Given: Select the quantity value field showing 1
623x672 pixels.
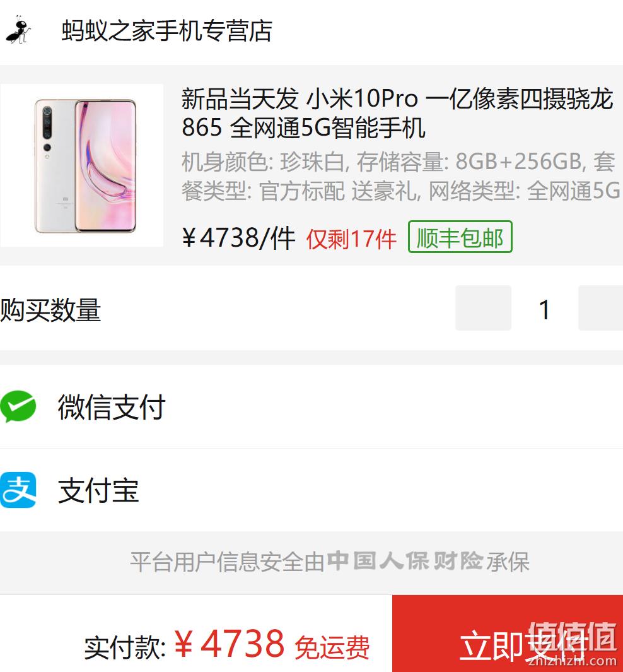Looking at the screenshot, I should click(x=545, y=309).
